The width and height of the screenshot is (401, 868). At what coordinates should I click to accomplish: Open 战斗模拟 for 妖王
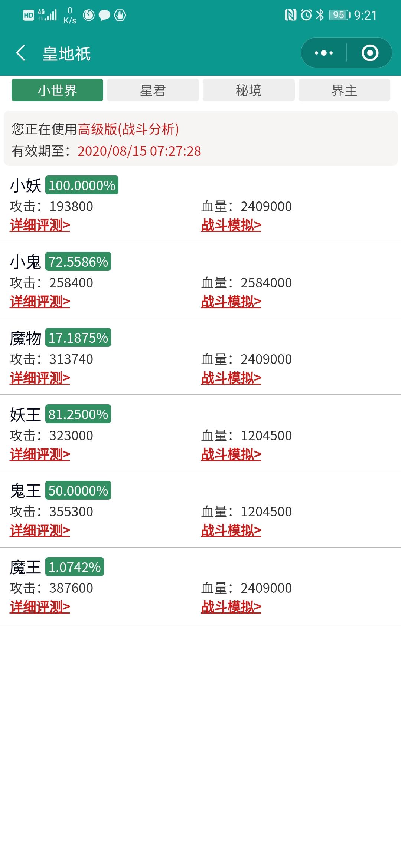[231, 454]
